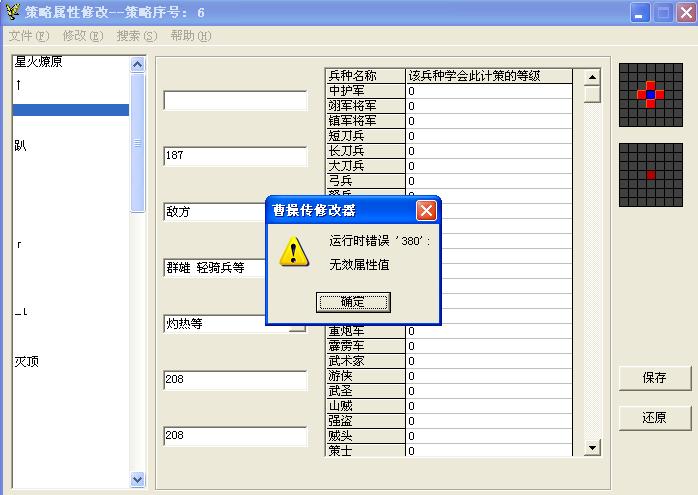Click the red center cell of lower range grid

click(650, 175)
